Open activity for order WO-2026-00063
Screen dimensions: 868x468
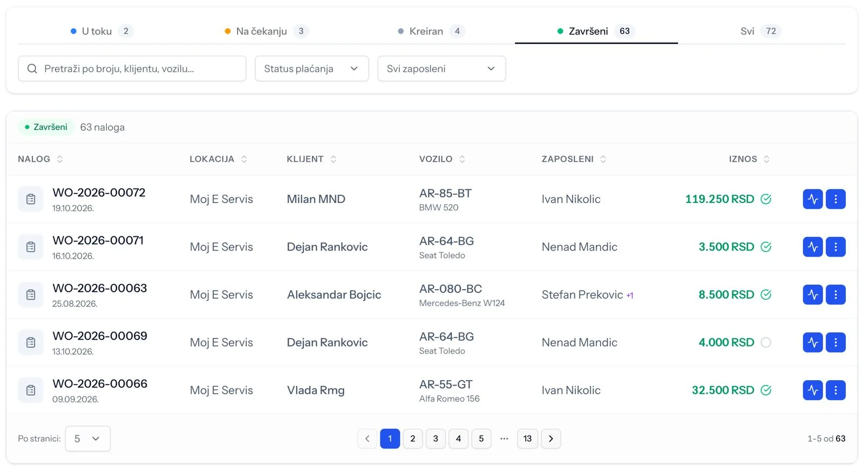(813, 294)
